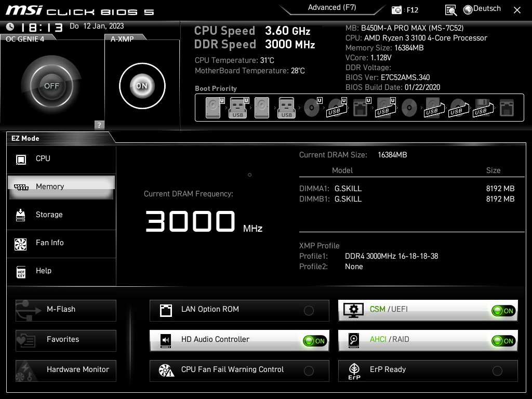The width and height of the screenshot is (532, 399).
Task: Turn off the A-XMP ON button
Action: click(142, 86)
